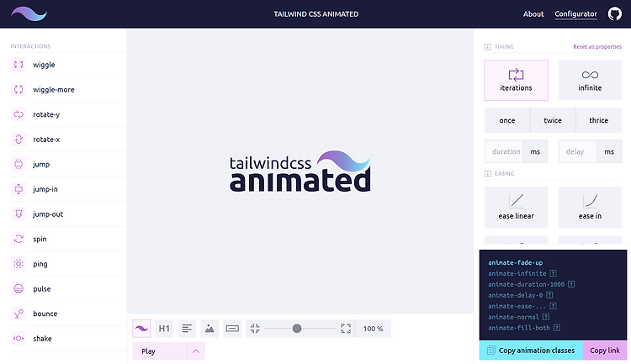The height and width of the screenshot is (364, 631).
Task: Choose ease linear easing
Action: tap(516, 208)
